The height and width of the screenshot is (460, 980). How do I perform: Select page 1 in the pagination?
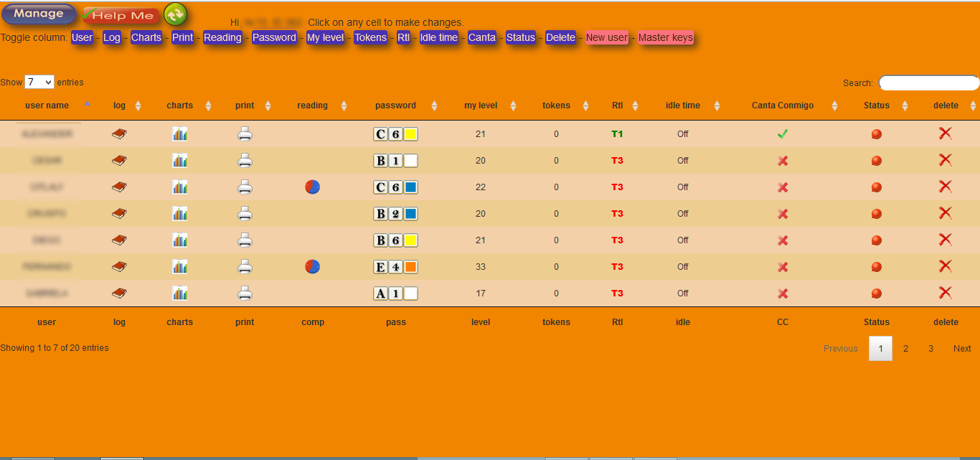pos(881,348)
